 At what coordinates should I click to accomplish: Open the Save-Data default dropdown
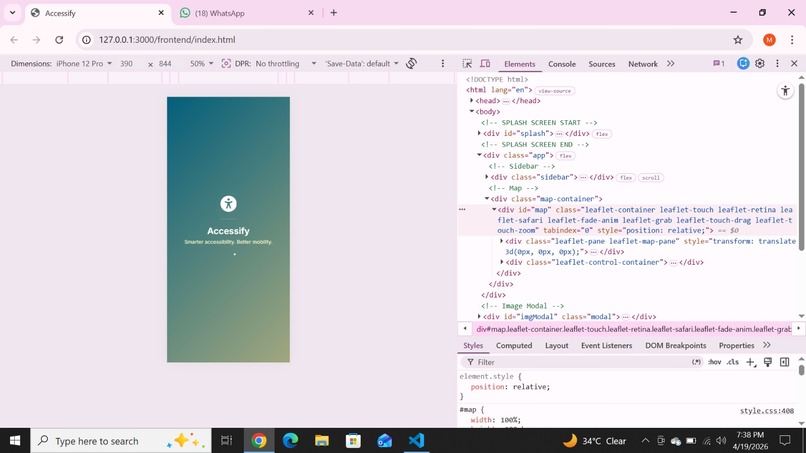pos(362,64)
